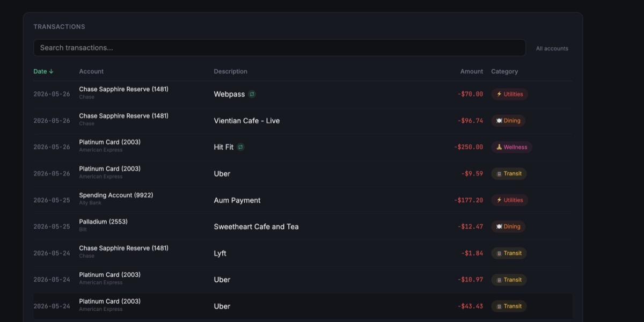Click the -$177.20 amount
The width and height of the screenshot is (644, 322).
469,200
